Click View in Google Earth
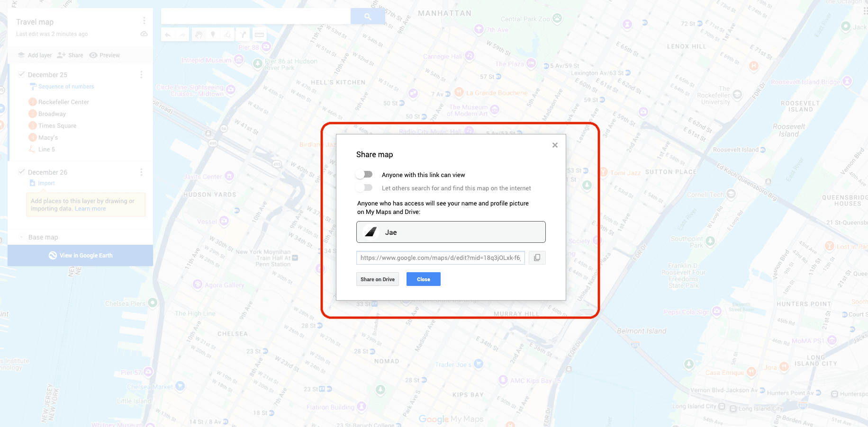The height and width of the screenshot is (427, 868). (x=81, y=255)
